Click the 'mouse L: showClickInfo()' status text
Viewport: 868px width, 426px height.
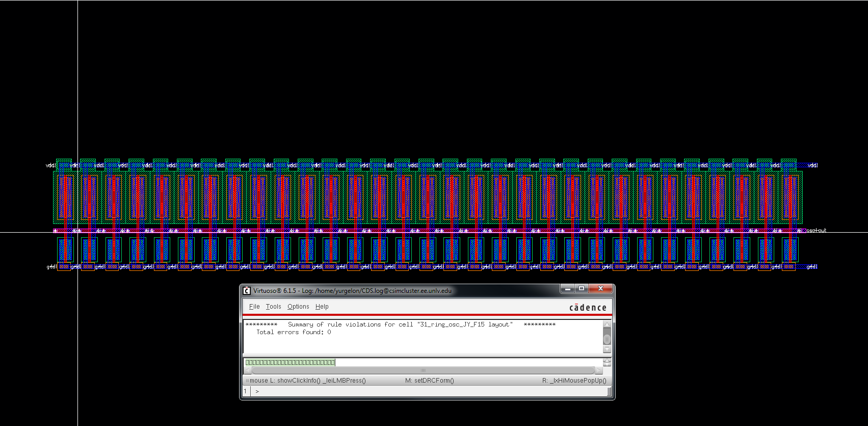pyautogui.click(x=307, y=381)
